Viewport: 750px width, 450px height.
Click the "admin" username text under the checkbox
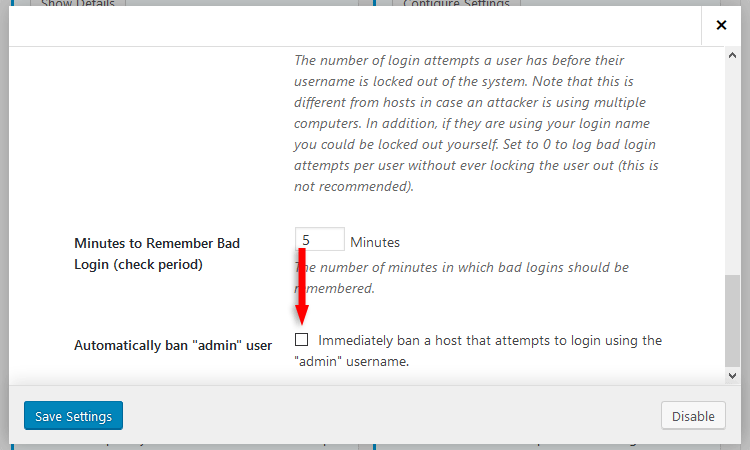(352, 361)
